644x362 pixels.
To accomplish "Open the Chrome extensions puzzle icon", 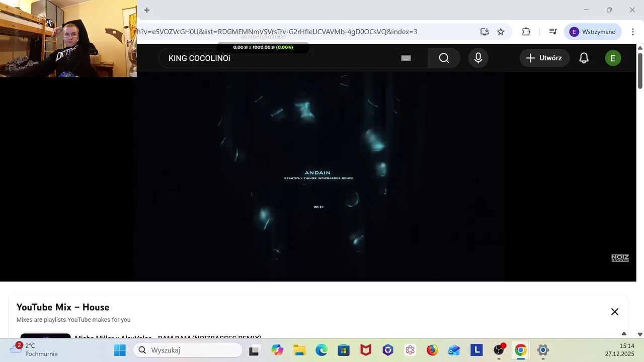I will click(526, 32).
